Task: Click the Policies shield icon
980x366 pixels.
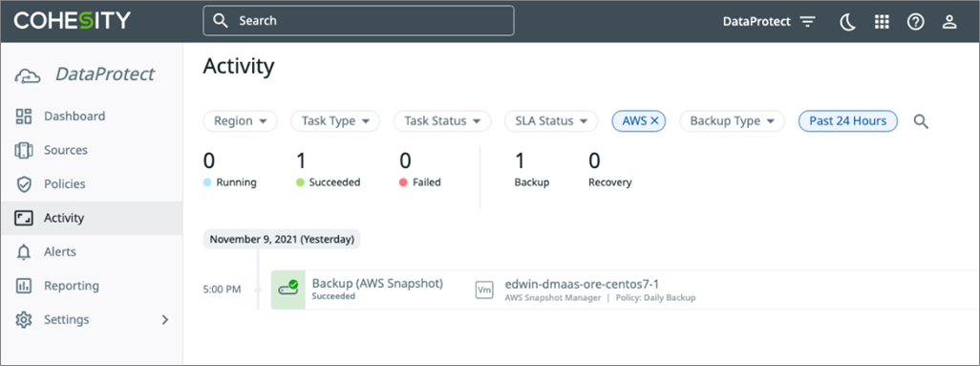Action: click(23, 183)
